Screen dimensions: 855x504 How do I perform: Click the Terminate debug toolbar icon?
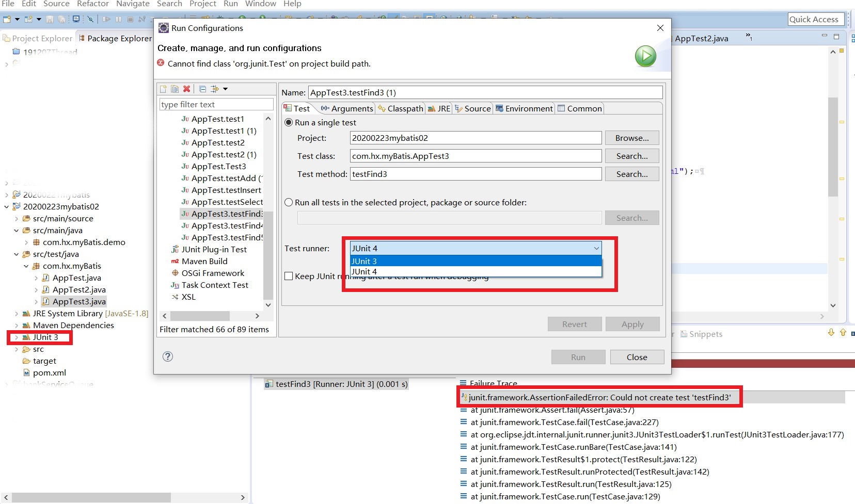[130, 19]
